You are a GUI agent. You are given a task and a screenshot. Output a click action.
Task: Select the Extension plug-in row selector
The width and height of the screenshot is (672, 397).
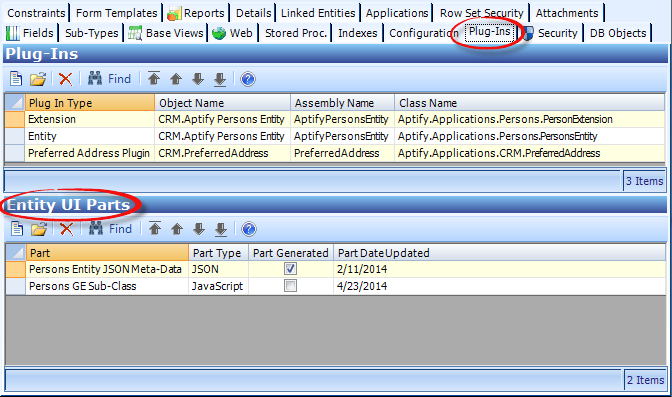point(15,119)
